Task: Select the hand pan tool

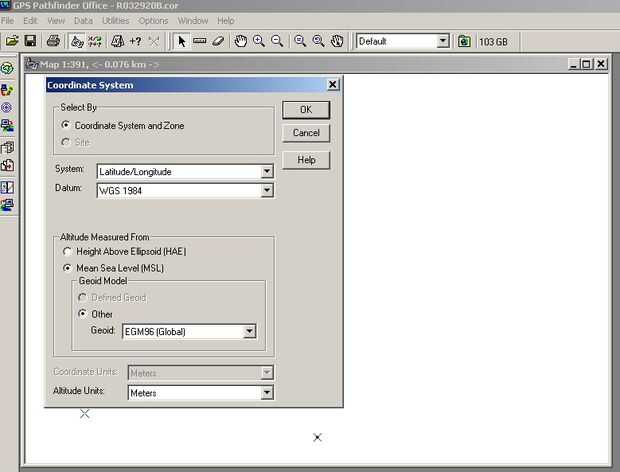Action: [x=240, y=41]
